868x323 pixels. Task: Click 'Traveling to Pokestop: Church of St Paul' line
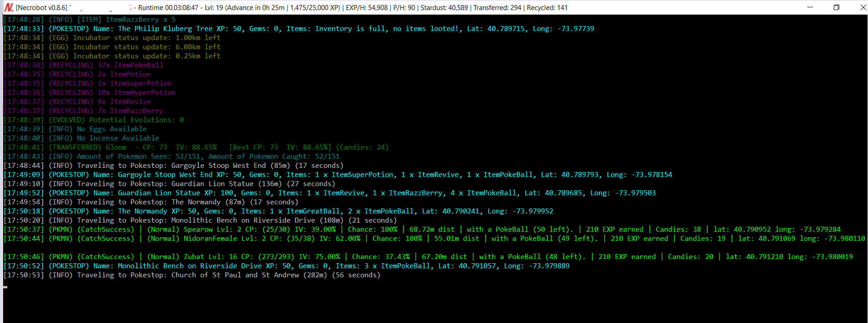pos(192,275)
